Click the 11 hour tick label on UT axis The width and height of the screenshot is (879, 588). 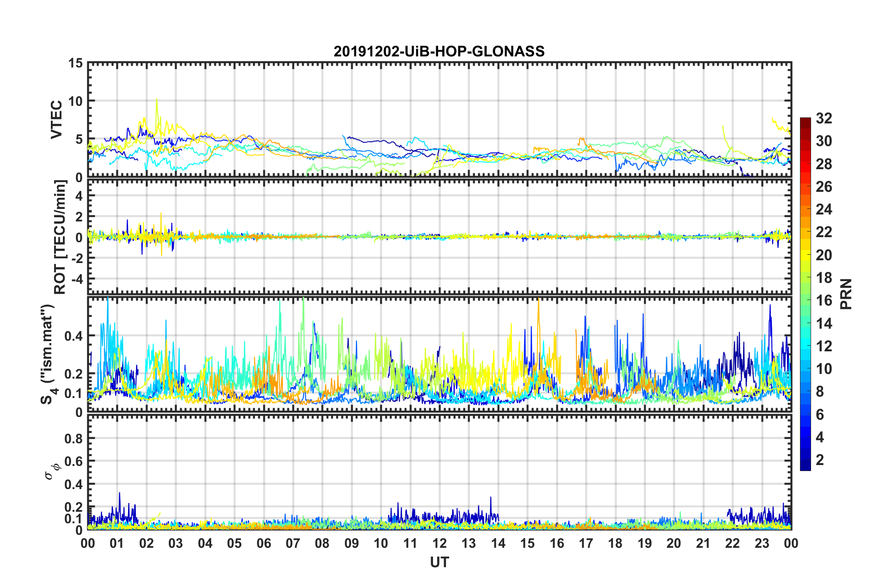pos(410,543)
